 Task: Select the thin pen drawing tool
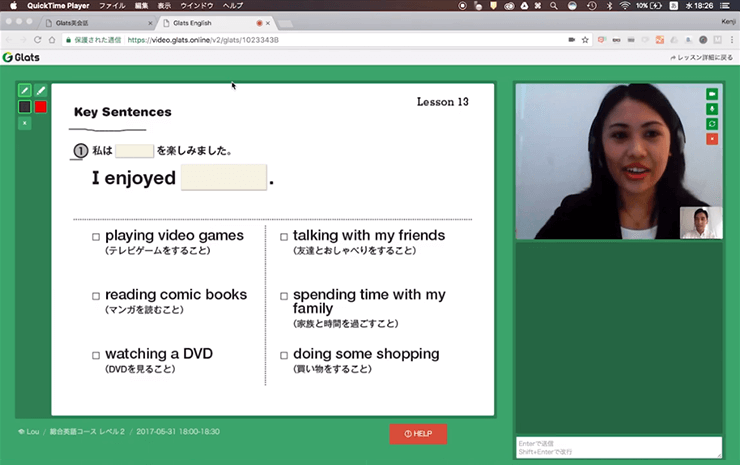(25, 90)
